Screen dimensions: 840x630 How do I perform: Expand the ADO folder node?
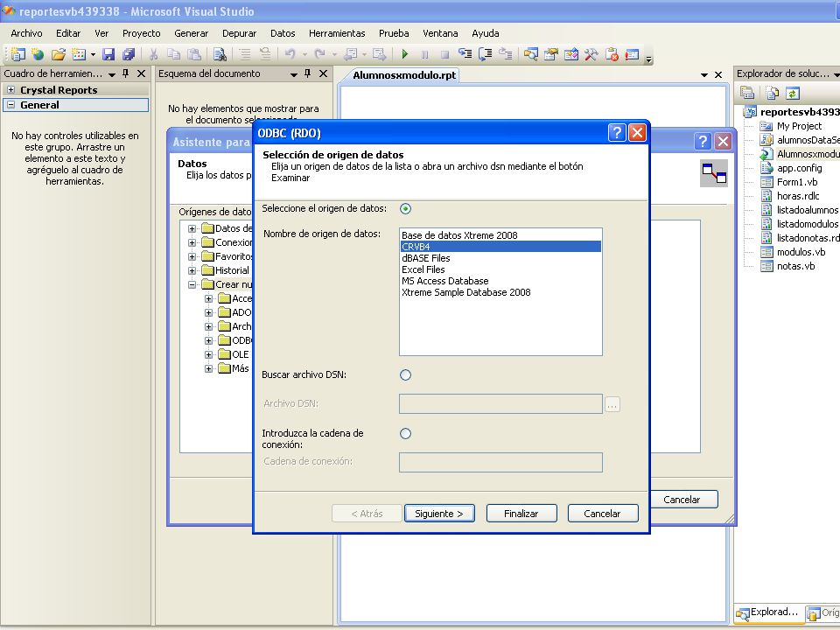pos(208,312)
